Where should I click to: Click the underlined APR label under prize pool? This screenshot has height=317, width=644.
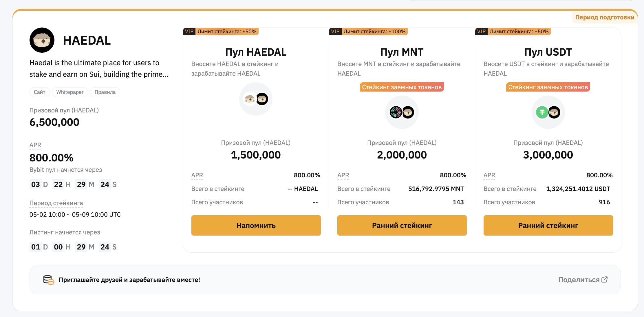(35, 145)
